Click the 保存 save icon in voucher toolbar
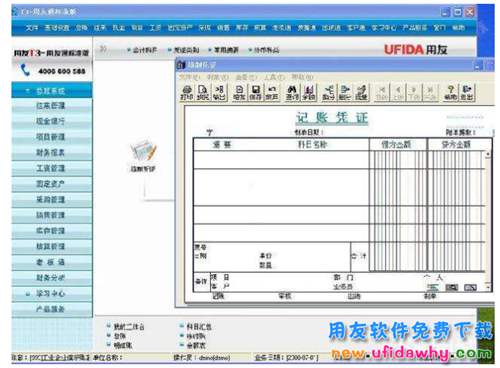The width and height of the screenshot is (500, 368). tap(255, 92)
